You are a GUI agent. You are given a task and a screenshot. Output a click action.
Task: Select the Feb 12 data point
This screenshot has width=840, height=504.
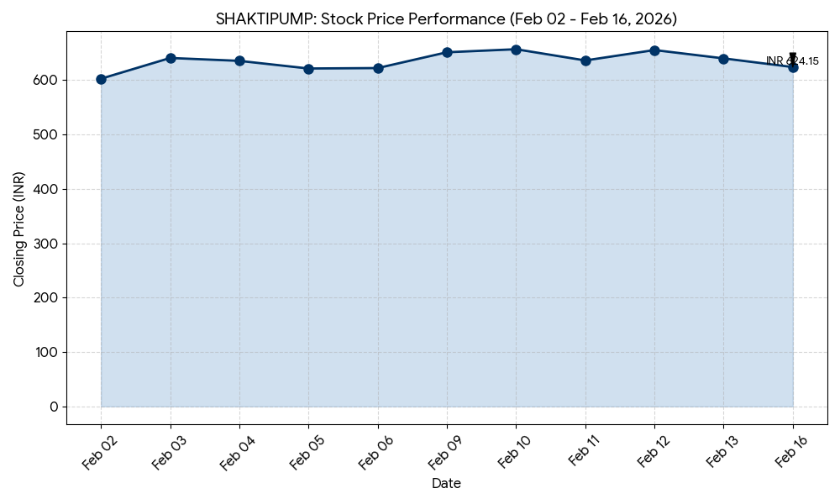point(654,50)
